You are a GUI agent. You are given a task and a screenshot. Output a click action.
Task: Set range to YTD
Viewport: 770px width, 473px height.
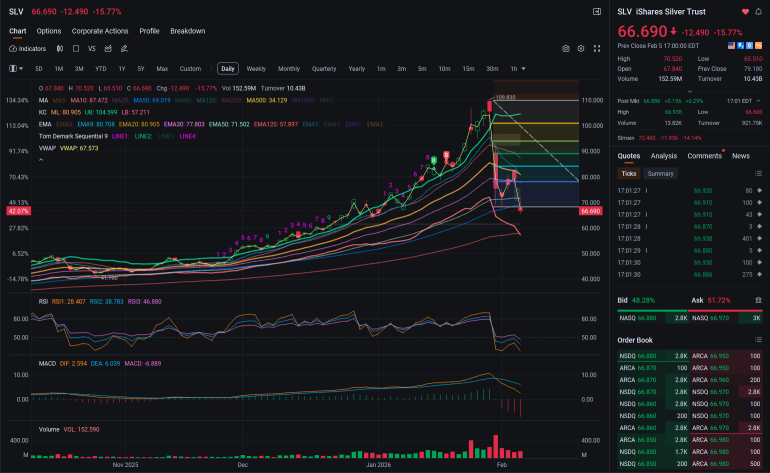pyautogui.click(x=101, y=69)
